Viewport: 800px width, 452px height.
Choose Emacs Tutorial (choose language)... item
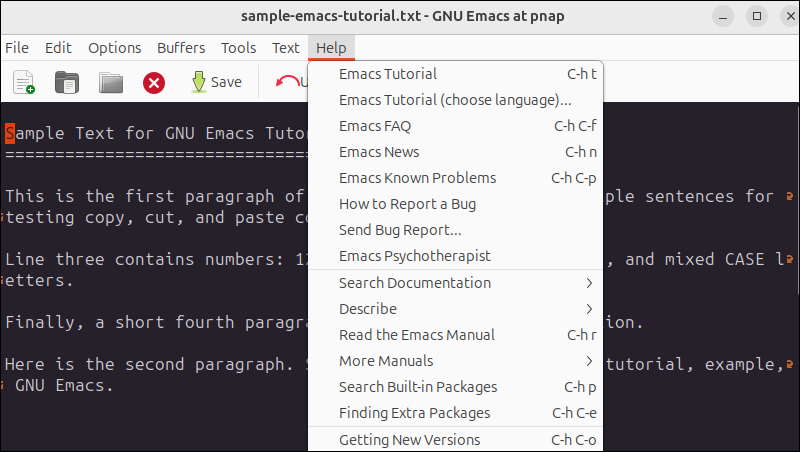coord(456,100)
